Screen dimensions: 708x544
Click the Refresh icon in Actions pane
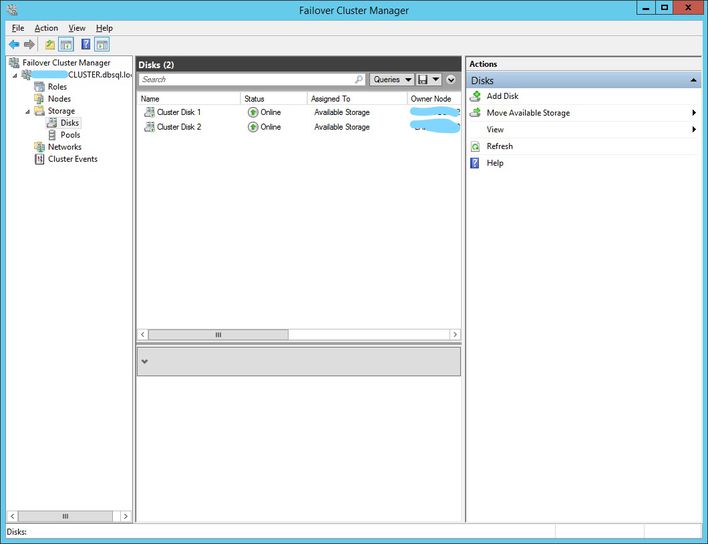coord(475,146)
